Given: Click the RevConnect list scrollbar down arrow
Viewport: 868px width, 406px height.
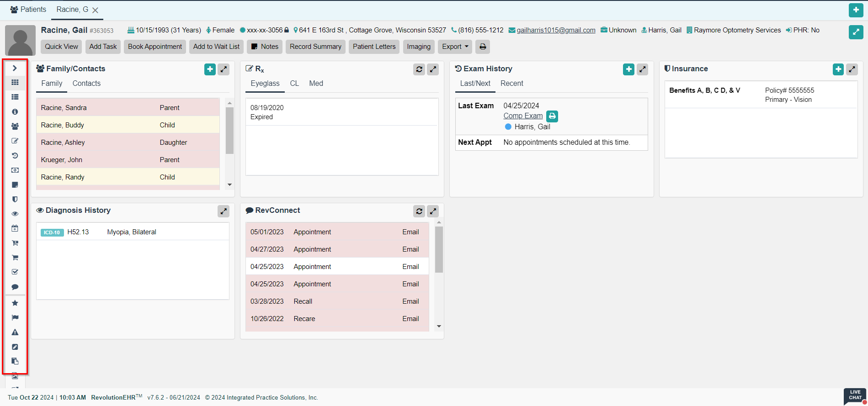Looking at the screenshot, I should [439, 326].
